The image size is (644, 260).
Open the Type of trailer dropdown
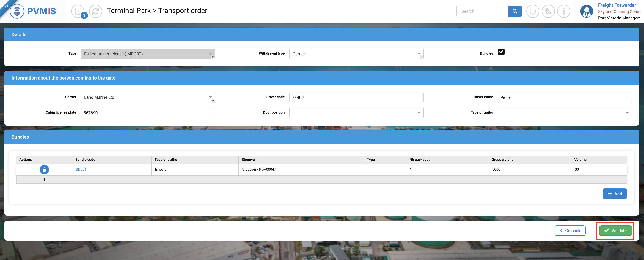[x=565, y=113]
